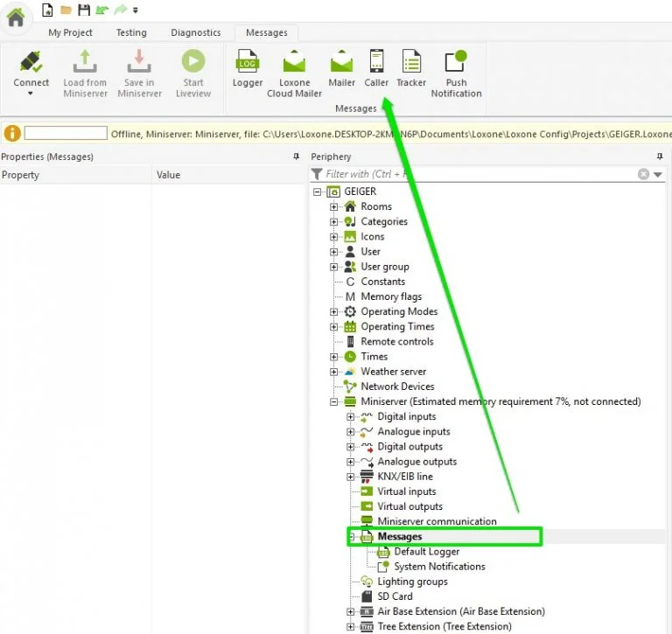
Task: Select SD Card in the tree
Action: click(x=395, y=596)
